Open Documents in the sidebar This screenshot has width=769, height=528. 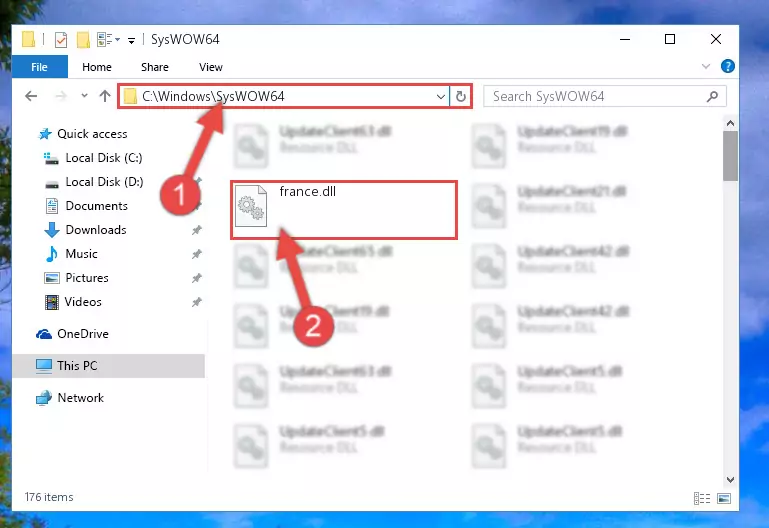(97, 206)
